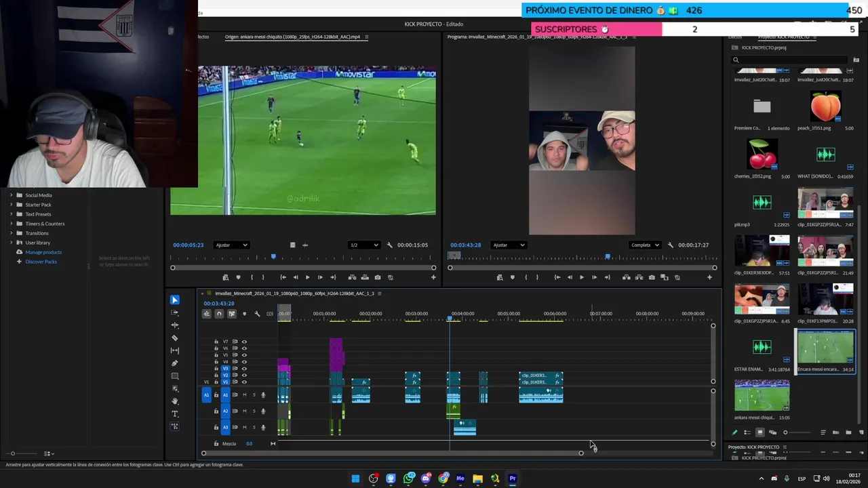Click Insert button in source monitor
Screen dimensions: 868x488
352,277
